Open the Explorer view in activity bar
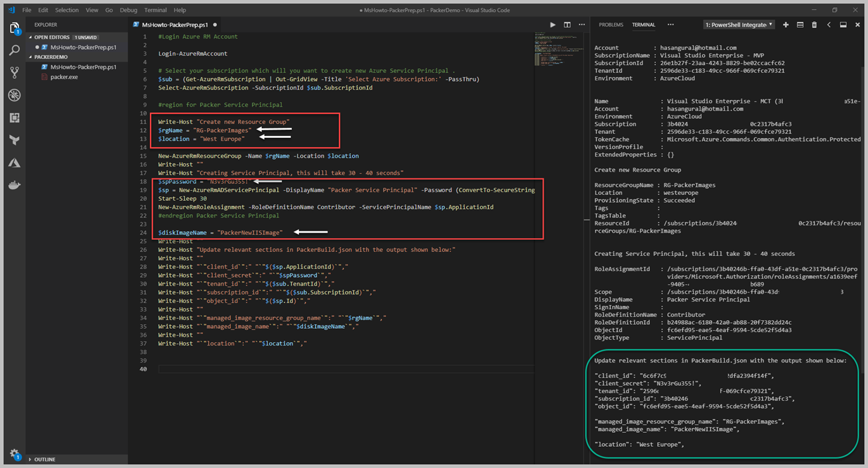868x468 pixels. click(14, 29)
